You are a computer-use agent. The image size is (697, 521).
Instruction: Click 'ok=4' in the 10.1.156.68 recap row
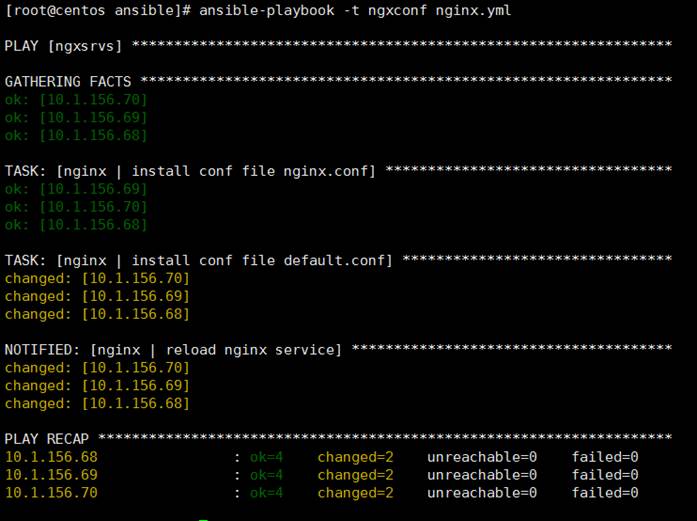[266, 457]
